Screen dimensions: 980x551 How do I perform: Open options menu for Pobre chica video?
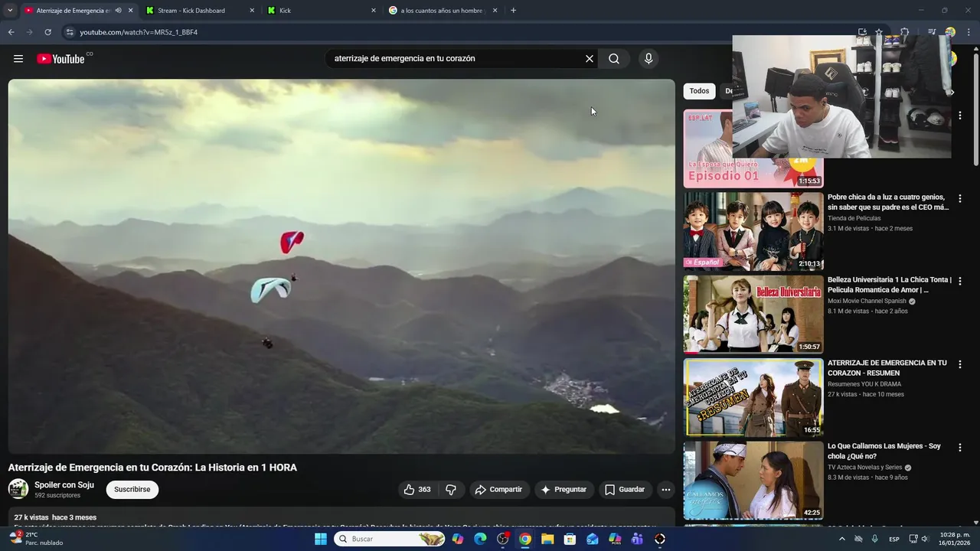point(960,198)
